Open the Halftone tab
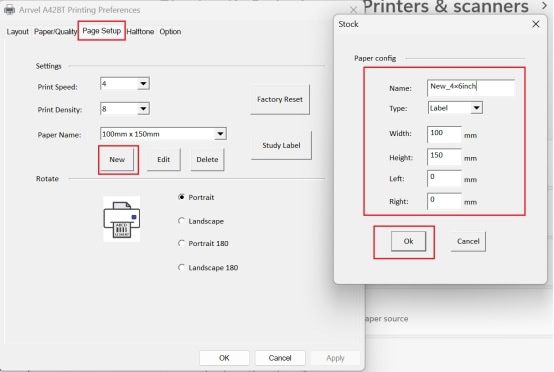Viewport: 554px width, 372px height. tap(140, 31)
